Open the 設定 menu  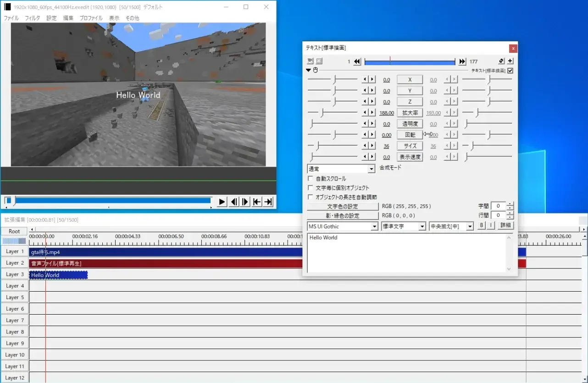click(x=51, y=18)
